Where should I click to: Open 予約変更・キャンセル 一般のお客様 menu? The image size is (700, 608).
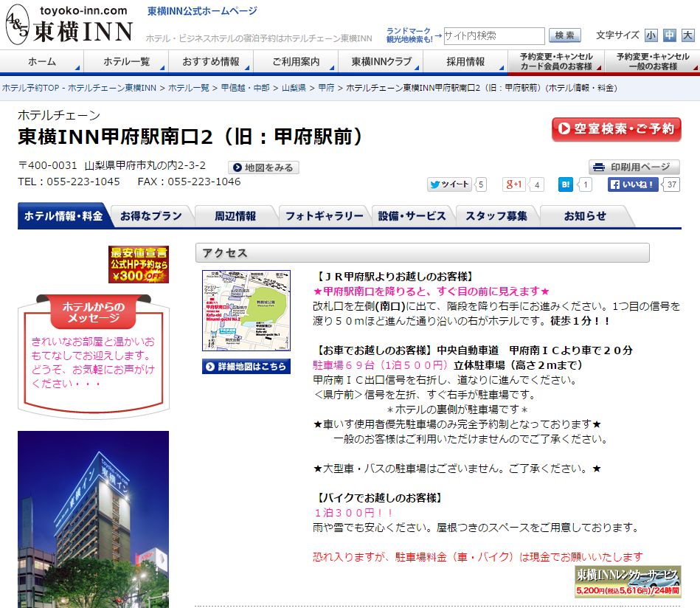point(652,62)
